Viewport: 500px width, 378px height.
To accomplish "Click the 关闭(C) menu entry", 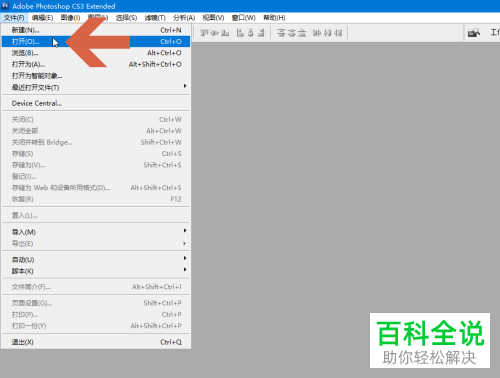I will tap(96, 119).
